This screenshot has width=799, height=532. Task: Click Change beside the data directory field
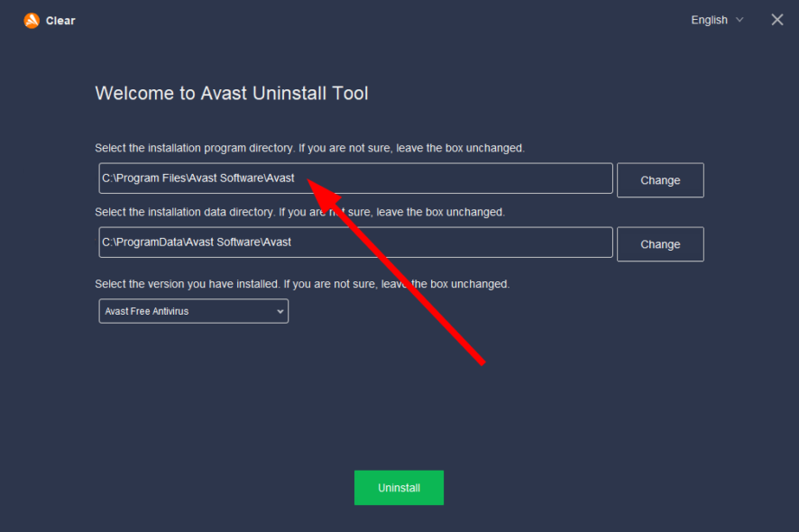[x=660, y=243]
